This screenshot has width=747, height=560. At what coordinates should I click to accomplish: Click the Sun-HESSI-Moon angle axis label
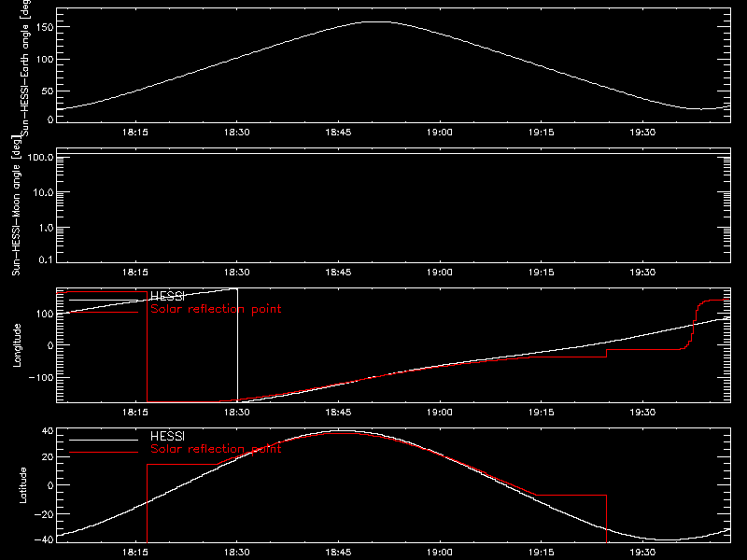point(16,205)
